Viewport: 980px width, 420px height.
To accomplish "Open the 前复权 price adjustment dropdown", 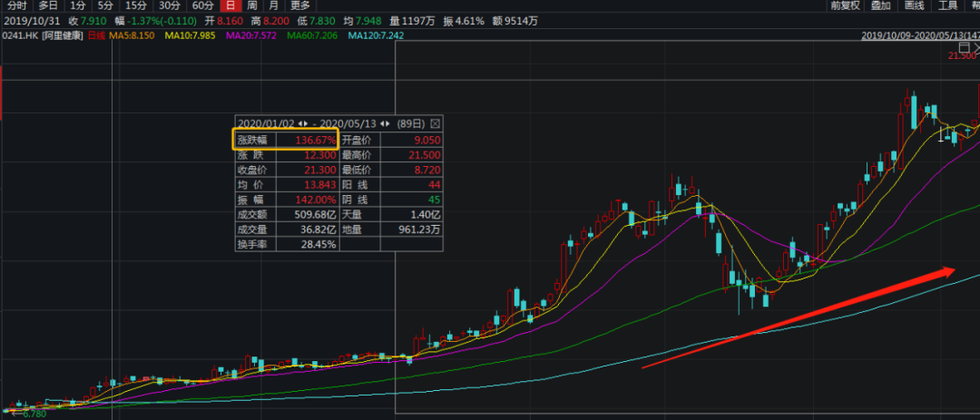I will pos(845,5).
